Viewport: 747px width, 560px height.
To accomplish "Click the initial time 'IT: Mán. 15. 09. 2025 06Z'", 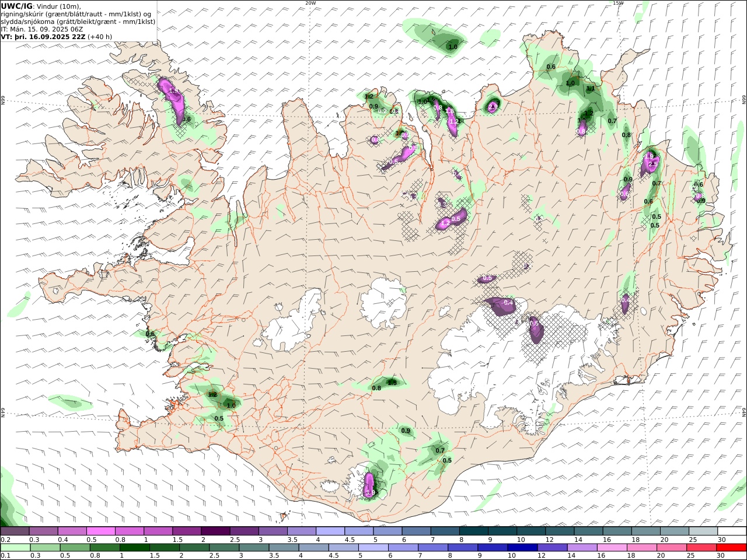I will click(x=41, y=29).
